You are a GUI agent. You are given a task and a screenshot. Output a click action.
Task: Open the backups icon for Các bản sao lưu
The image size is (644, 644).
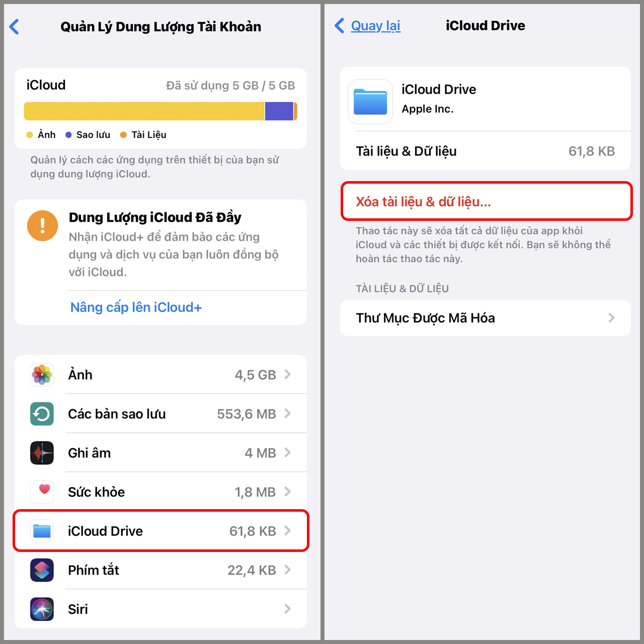42,414
